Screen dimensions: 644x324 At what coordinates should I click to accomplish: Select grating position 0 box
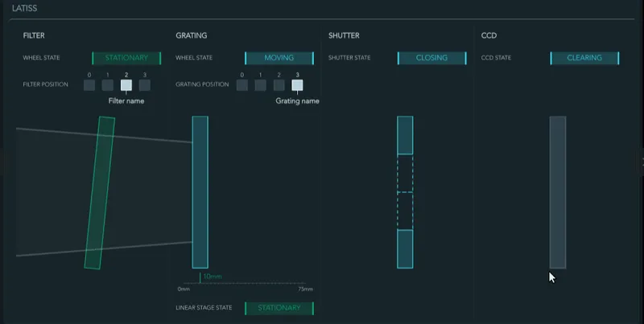[242, 85]
